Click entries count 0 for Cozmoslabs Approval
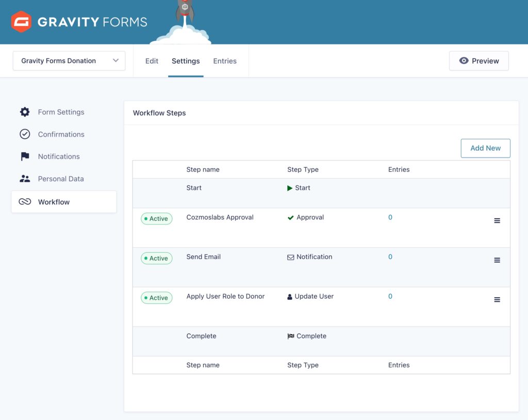528x420 pixels. (390, 217)
